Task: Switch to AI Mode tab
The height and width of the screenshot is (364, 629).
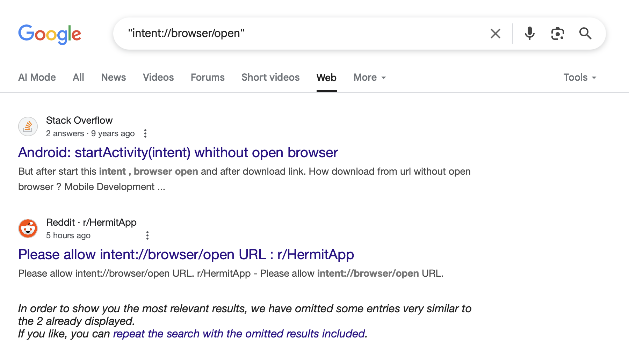Action: [x=37, y=77]
